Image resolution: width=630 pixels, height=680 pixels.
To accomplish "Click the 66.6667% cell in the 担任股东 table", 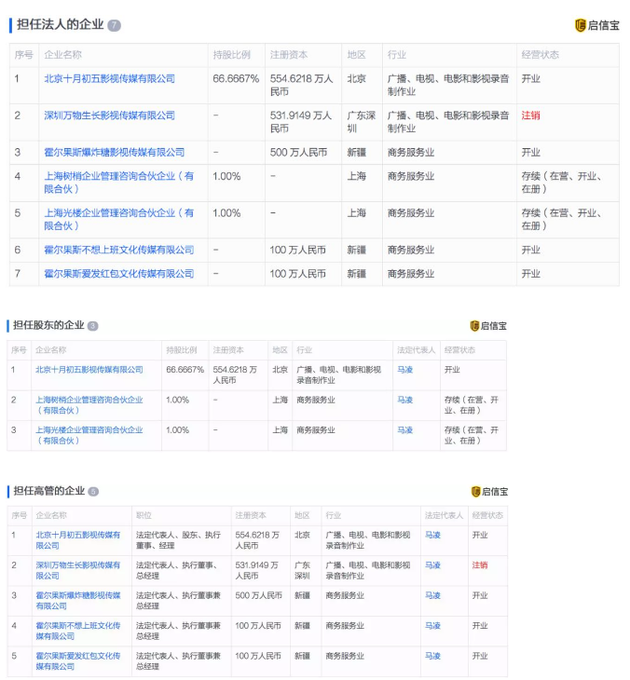I will tap(185, 369).
